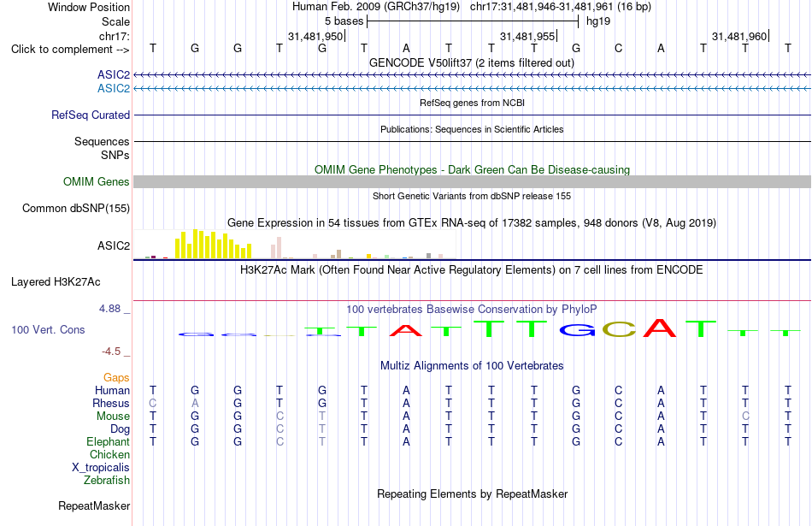Click the SNPs track label
Image resolution: width=812 pixels, height=526 pixels.
pos(115,155)
